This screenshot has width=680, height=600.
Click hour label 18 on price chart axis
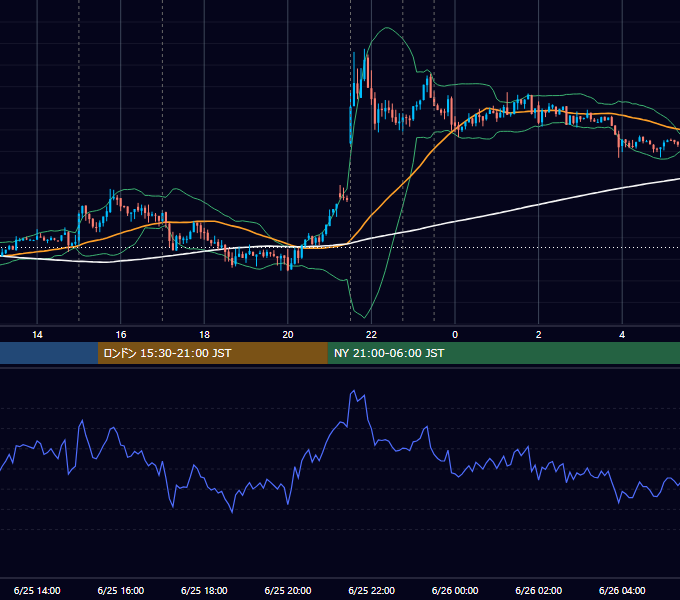click(204, 335)
